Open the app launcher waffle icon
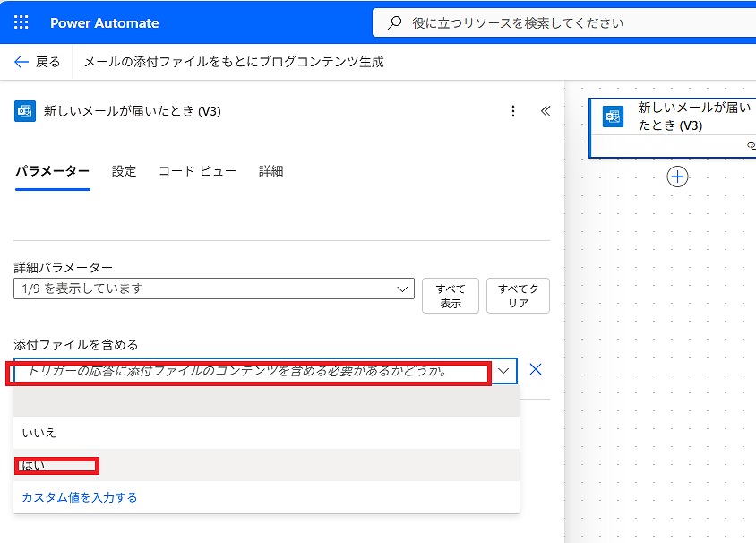Screen dimensions: 756x543 [x=21, y=23]
